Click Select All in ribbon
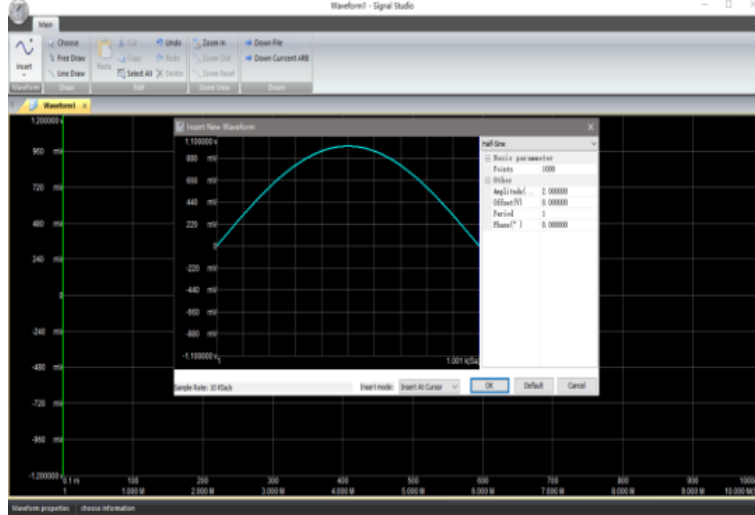755x515 pixels. tap(135, 73)
